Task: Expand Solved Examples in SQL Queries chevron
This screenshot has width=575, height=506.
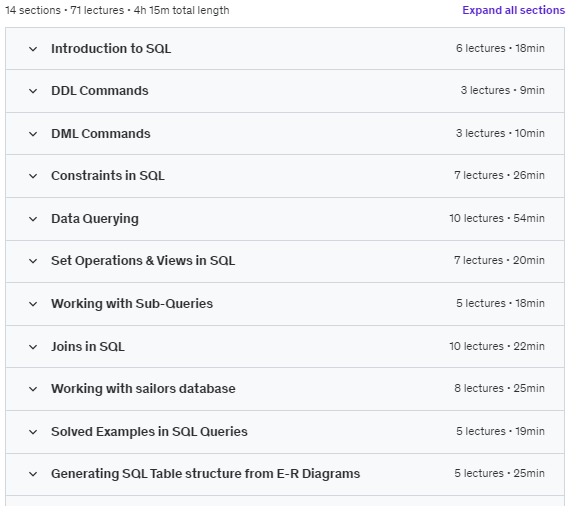Action: [x=33, y=432]
